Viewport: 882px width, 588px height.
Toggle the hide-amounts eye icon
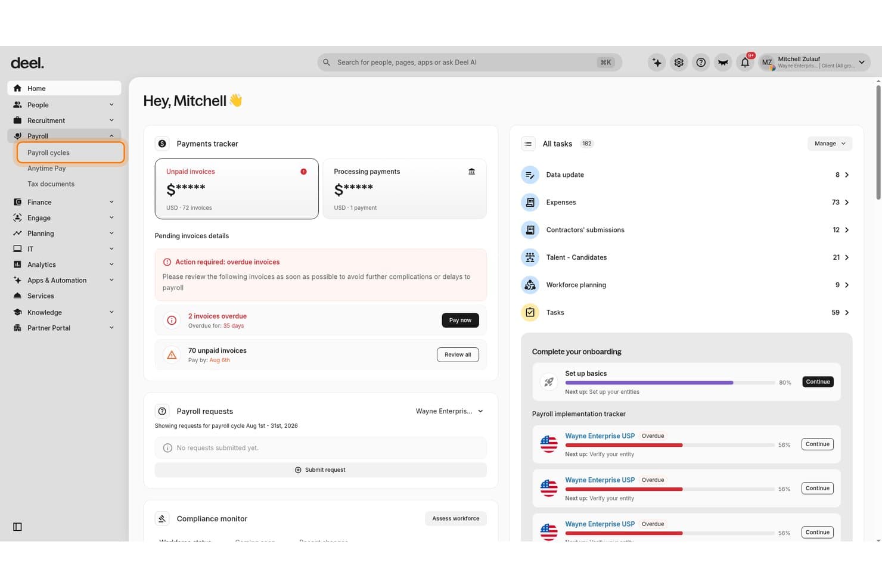[723, 63]
